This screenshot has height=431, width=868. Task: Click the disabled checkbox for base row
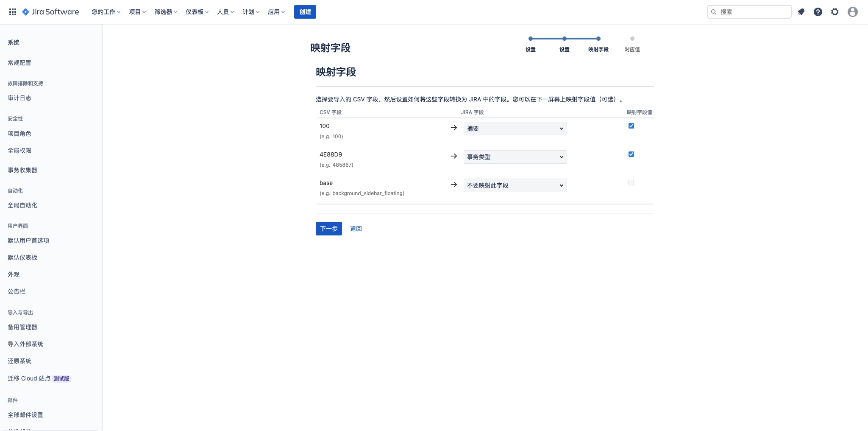631,182
